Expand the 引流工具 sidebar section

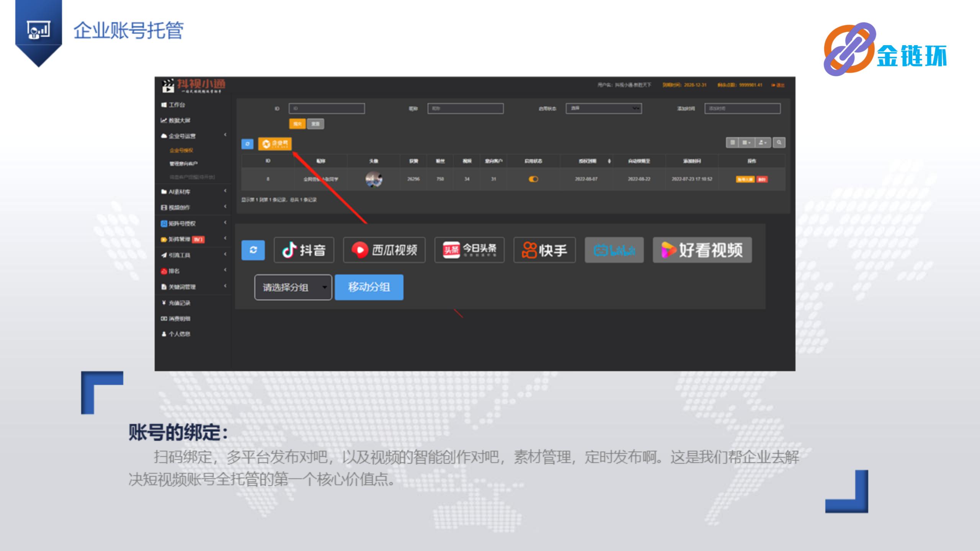coord(194,255)
